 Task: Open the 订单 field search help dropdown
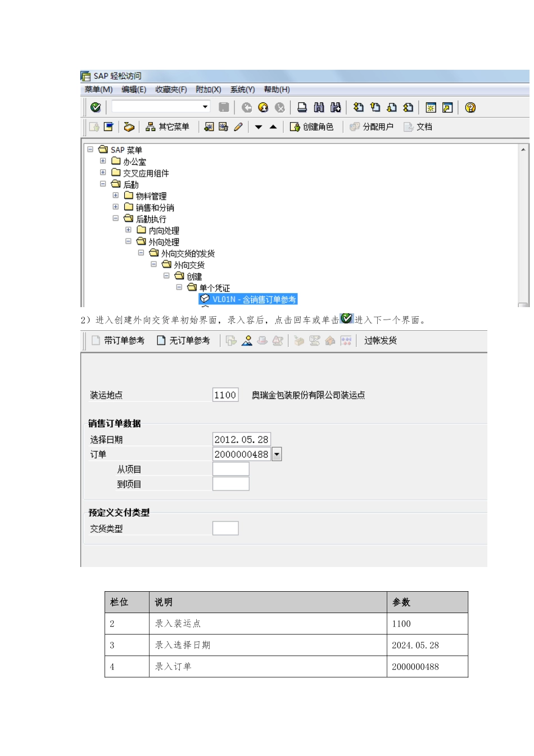277,454
